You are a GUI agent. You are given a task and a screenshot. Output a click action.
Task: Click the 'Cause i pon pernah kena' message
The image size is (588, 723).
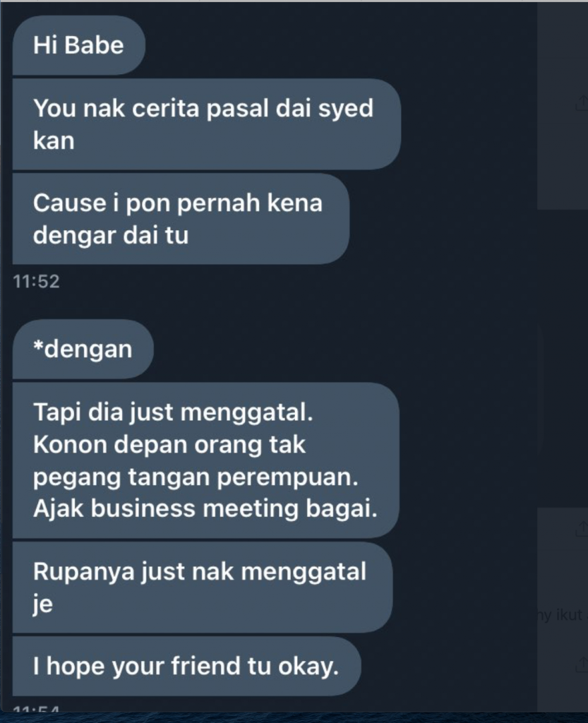pos(181,219)
